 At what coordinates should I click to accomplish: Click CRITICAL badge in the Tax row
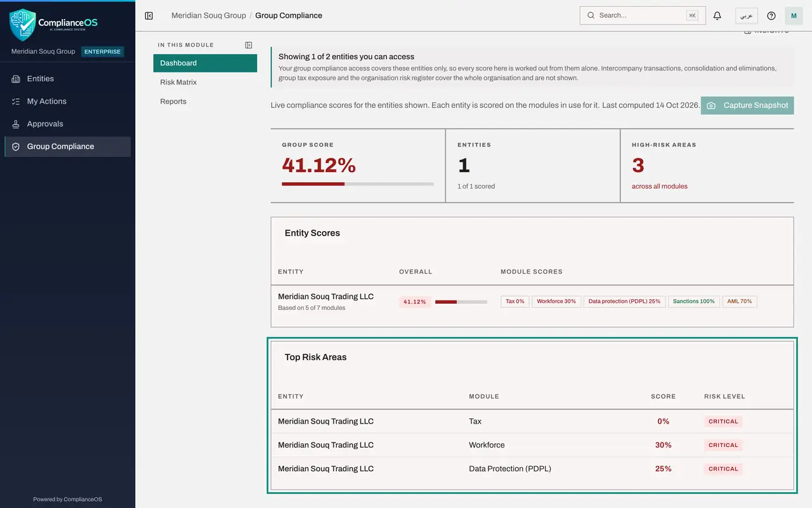723,422
